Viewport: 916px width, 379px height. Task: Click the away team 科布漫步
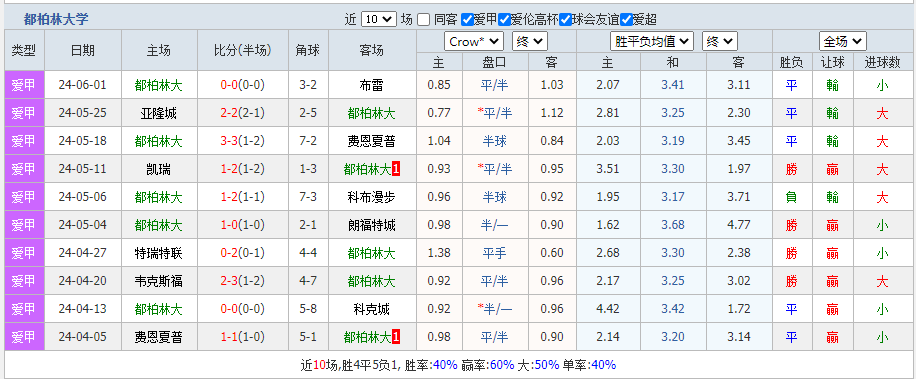pyautogui.click(x=372, y=197)
